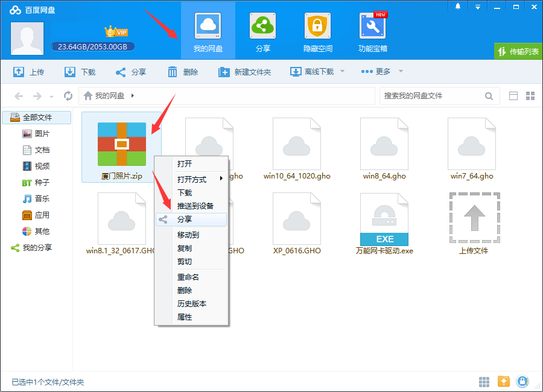543x392 pixels.
Task: Choose 推送到设备 in the context menu
Action: (191, 206)
